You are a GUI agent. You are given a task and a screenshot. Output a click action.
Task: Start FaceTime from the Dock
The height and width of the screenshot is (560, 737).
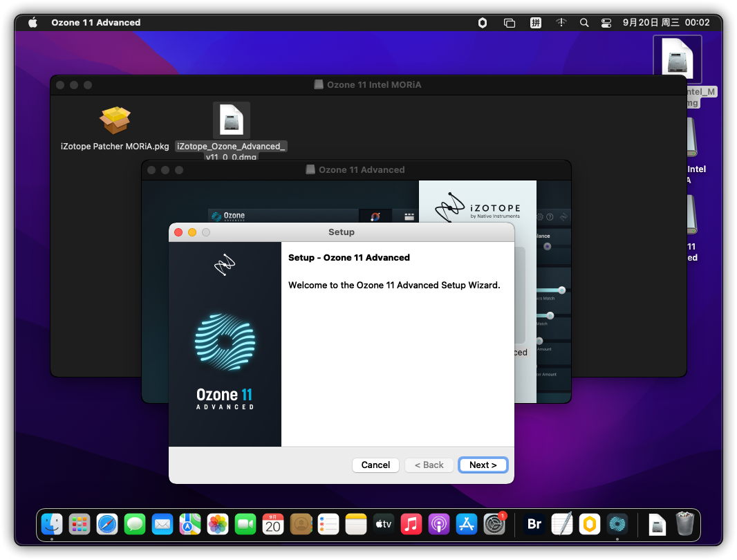coord(245,524)
